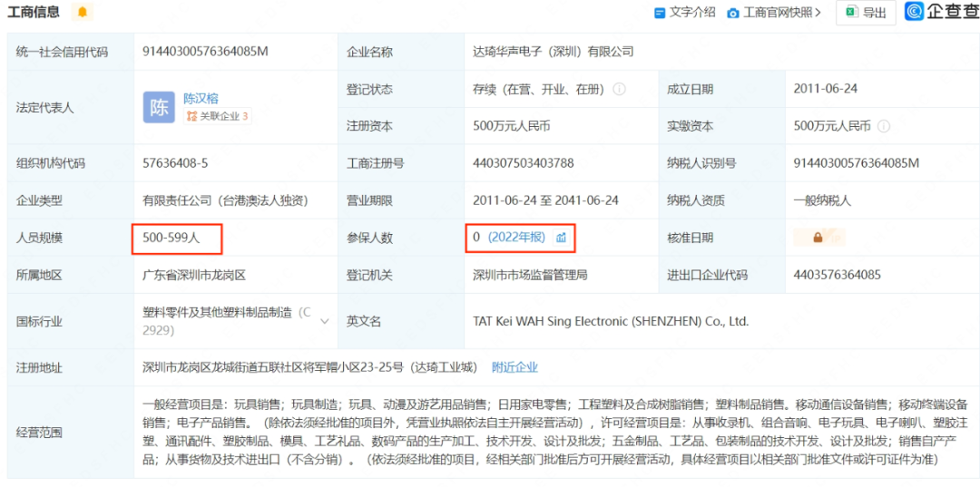Click the document icon before 文字介绍

pyautogui.click(x=660, y=13)
